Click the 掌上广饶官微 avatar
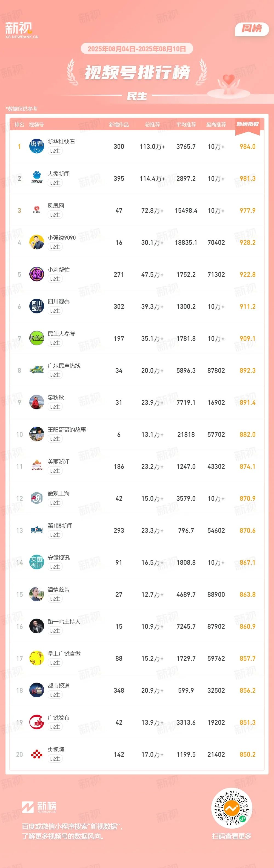 click(36, 659)
